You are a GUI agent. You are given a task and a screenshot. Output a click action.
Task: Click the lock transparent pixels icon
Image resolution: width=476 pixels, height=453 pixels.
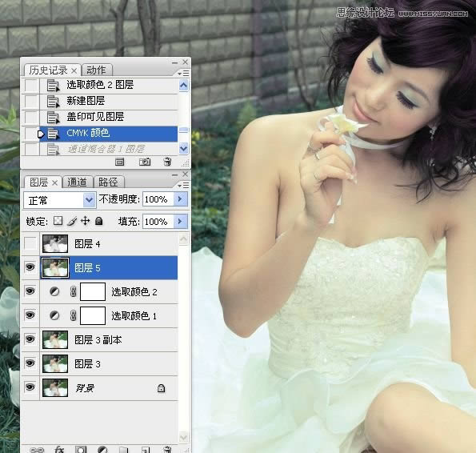tap(58, 221)
